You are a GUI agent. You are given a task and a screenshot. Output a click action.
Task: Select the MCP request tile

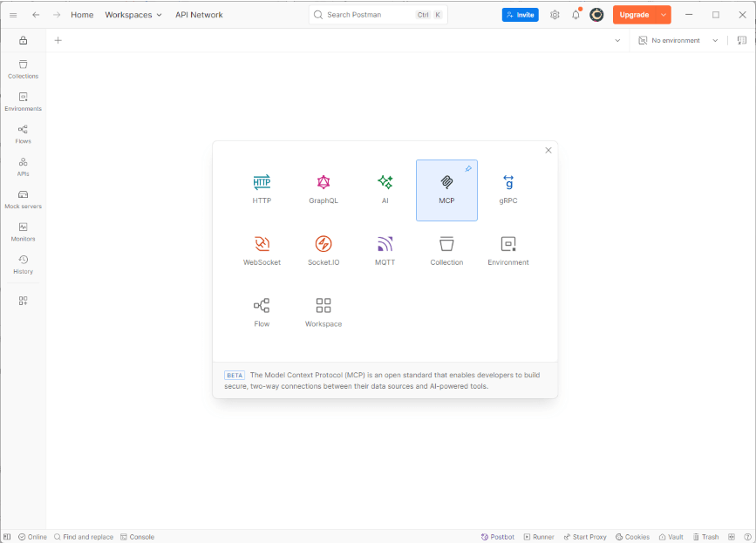point(446,190)
